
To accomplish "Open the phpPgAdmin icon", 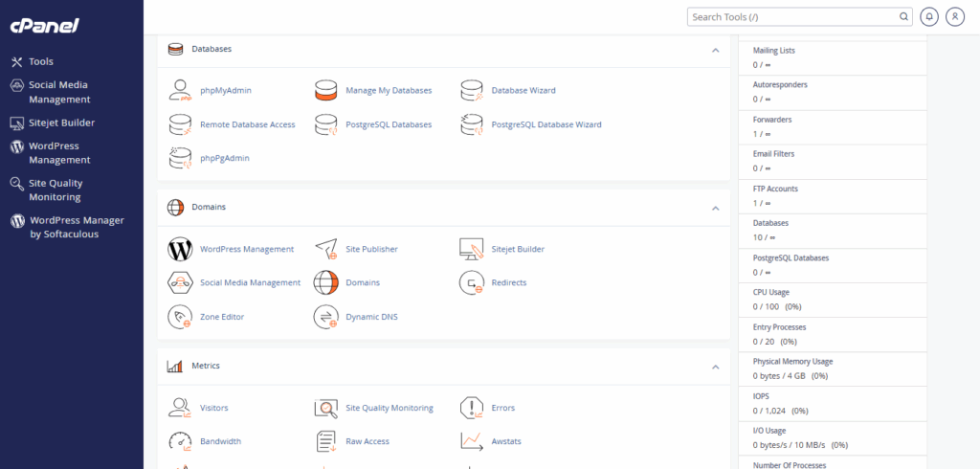I will (x=180, y=158).
